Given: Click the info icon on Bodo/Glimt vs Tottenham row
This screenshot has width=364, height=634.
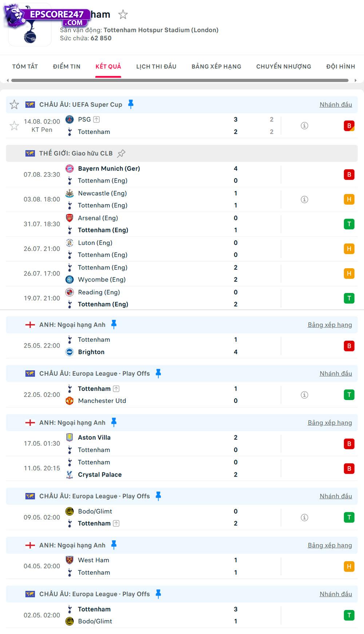Looking at the screenshot, I should pyautogui.click(x=304, y=517).
